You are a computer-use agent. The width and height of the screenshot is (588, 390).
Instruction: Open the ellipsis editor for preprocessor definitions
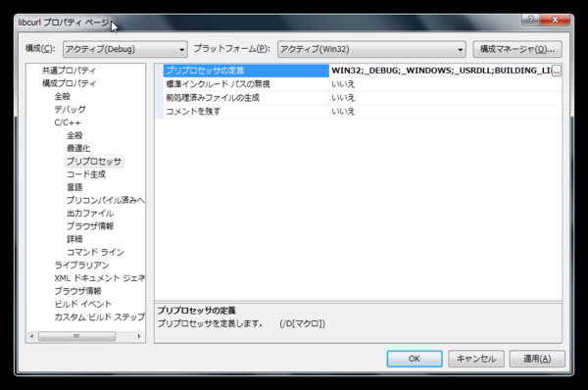pos(557,71)
